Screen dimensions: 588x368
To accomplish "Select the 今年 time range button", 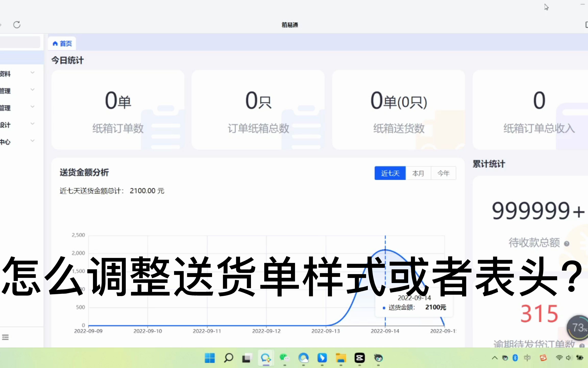I will (443, 173).
